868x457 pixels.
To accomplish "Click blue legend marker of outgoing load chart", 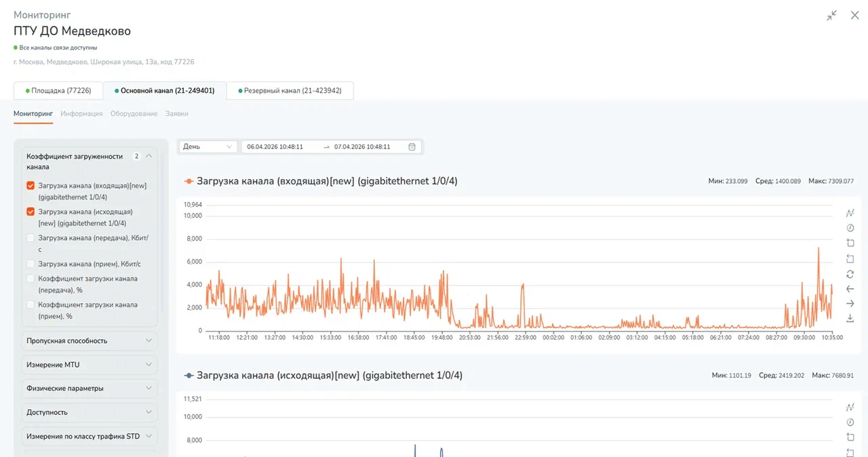I will point(189,375).
